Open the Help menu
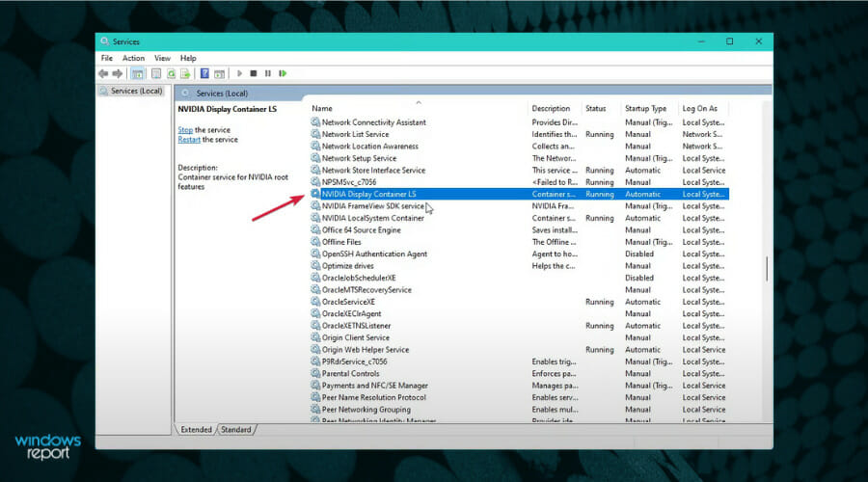Viewport: 868px width, 482px height. [x=188, y=58]
